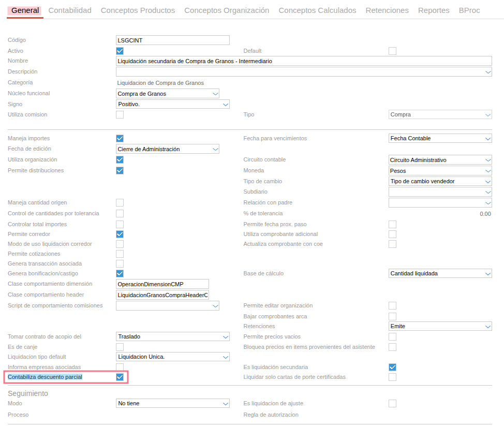This screenshot has height=426, width=504.
Task: Open the Moneda dropdown list
Action: [x=487, y=171]
